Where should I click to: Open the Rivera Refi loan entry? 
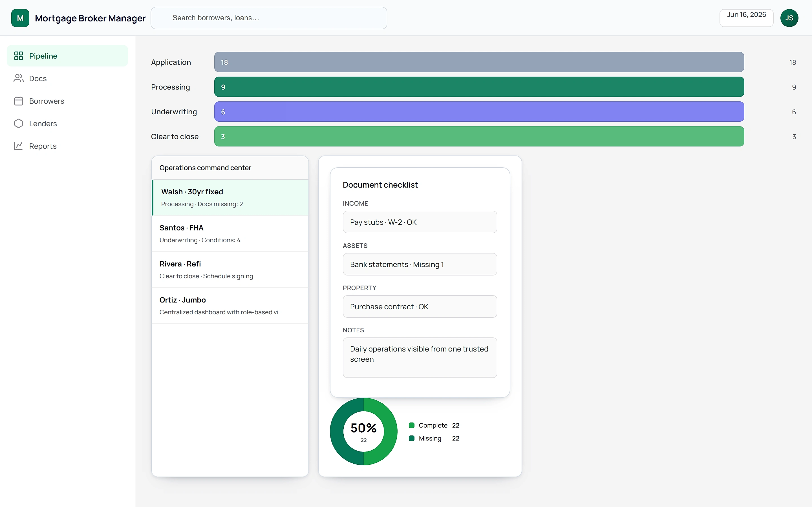click(230, 270)
